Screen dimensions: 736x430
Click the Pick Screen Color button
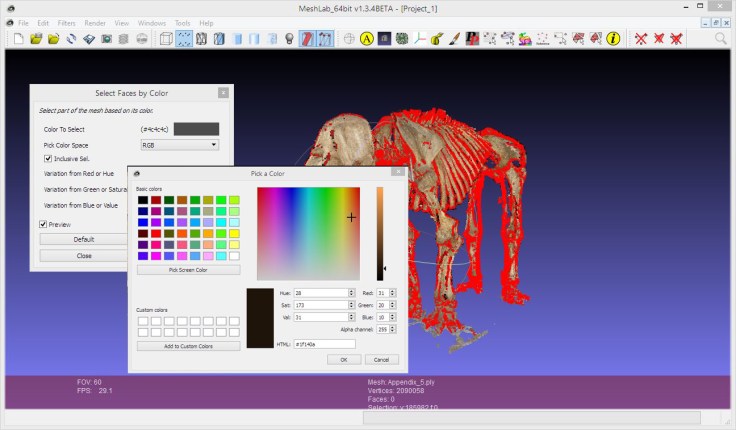click(x=188, y=270)
